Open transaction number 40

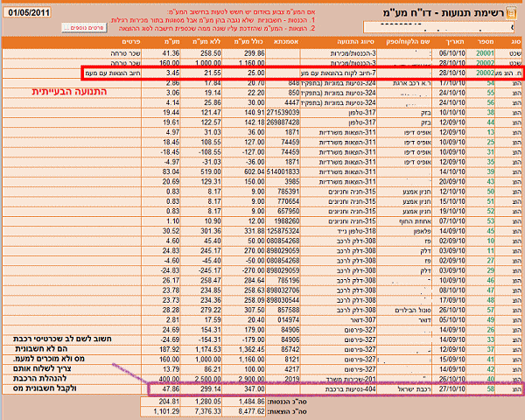pos(491,379)
